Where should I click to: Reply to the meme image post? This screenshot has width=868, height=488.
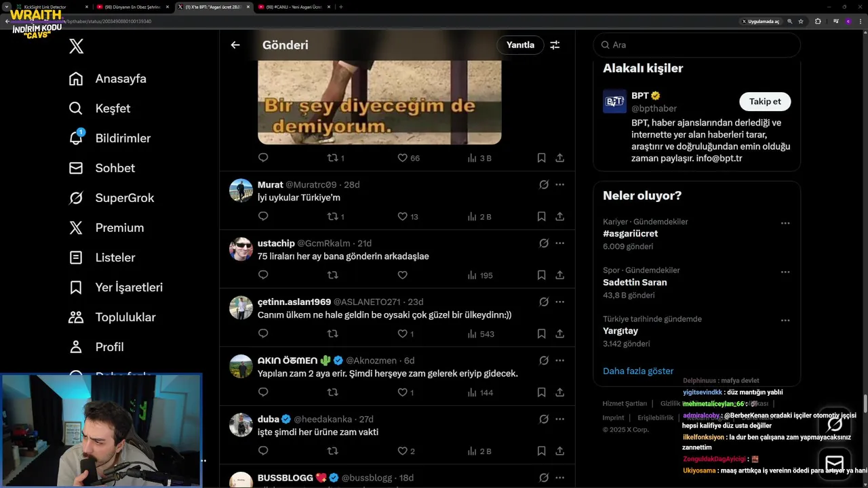coord(263,158)
